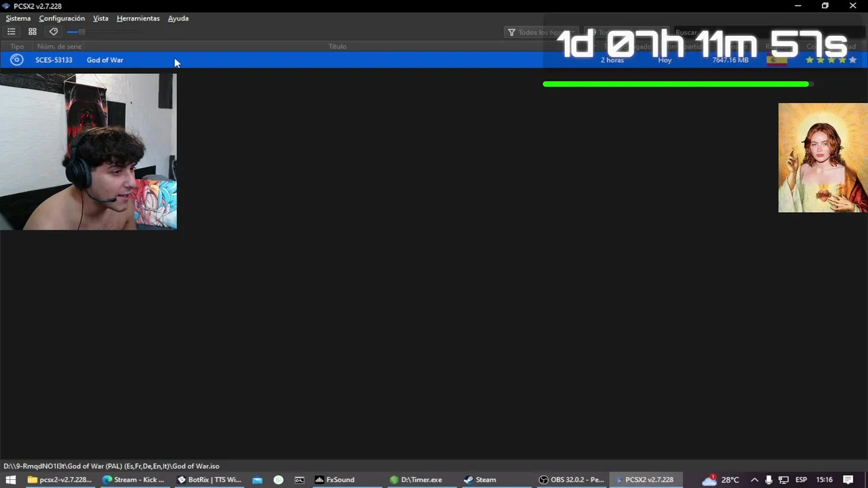Click the haloed woman portrait image
The height and width of the screenshot is (488, 868).
click(x=823, y=158)
